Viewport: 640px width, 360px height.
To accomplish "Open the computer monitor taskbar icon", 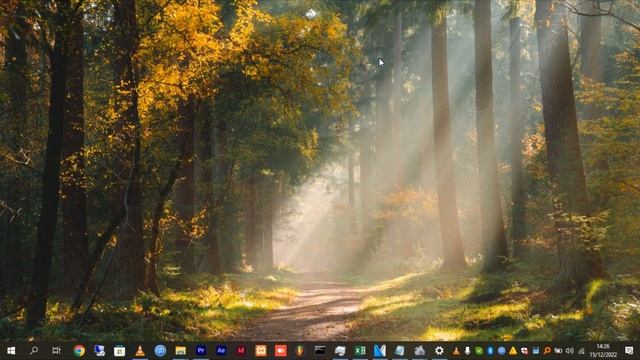I will 99,351.
